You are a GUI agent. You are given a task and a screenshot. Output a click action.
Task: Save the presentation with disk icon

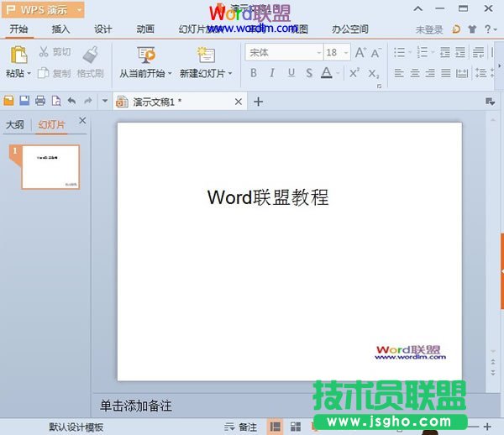tap(24, 101)
